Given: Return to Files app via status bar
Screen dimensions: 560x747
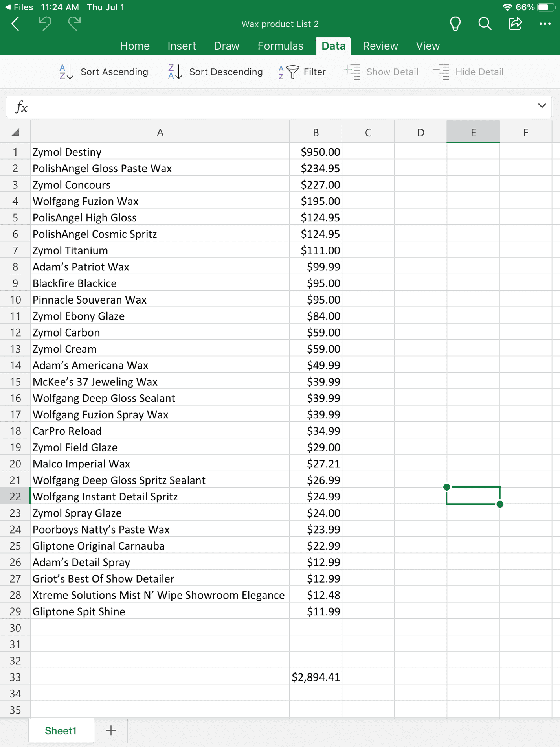Looking at the screenshot, I should pyautogui.click(x=19, y=7).
